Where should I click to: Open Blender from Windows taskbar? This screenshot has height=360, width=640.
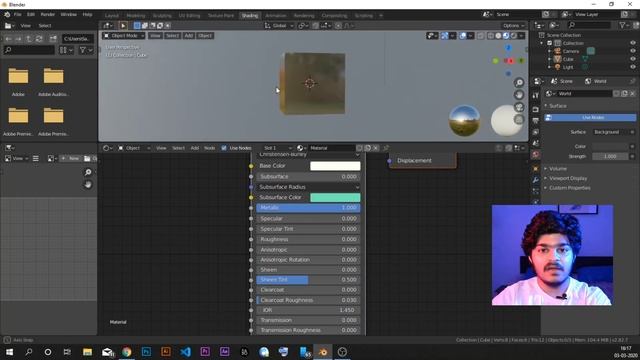[x=323, y=352]
